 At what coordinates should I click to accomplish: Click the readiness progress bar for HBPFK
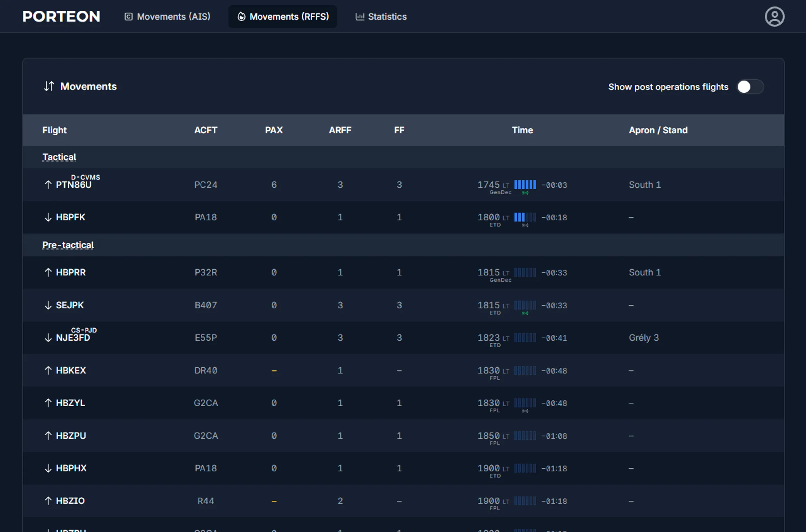coord(525,217)
